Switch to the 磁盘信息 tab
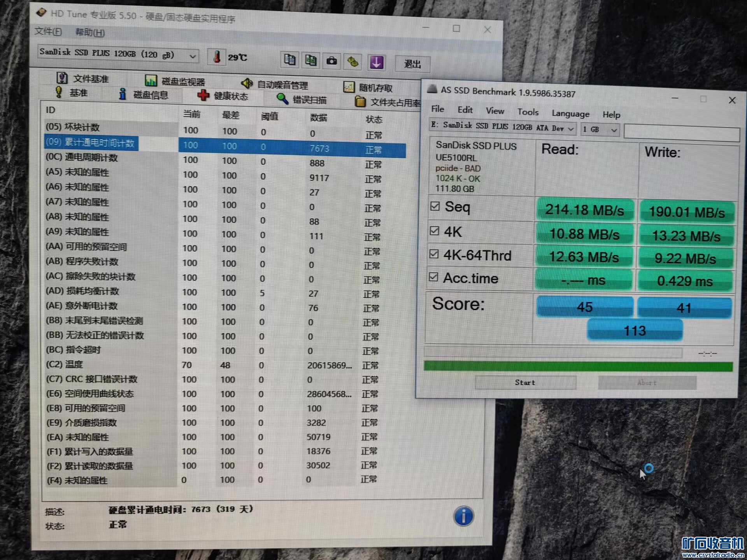 tap(144, 94)
